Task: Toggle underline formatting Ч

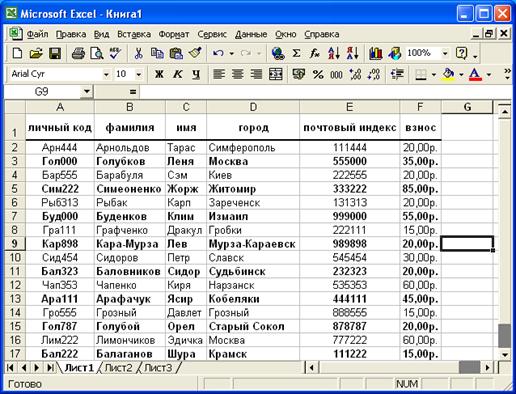Action: [x=196, y=74]
